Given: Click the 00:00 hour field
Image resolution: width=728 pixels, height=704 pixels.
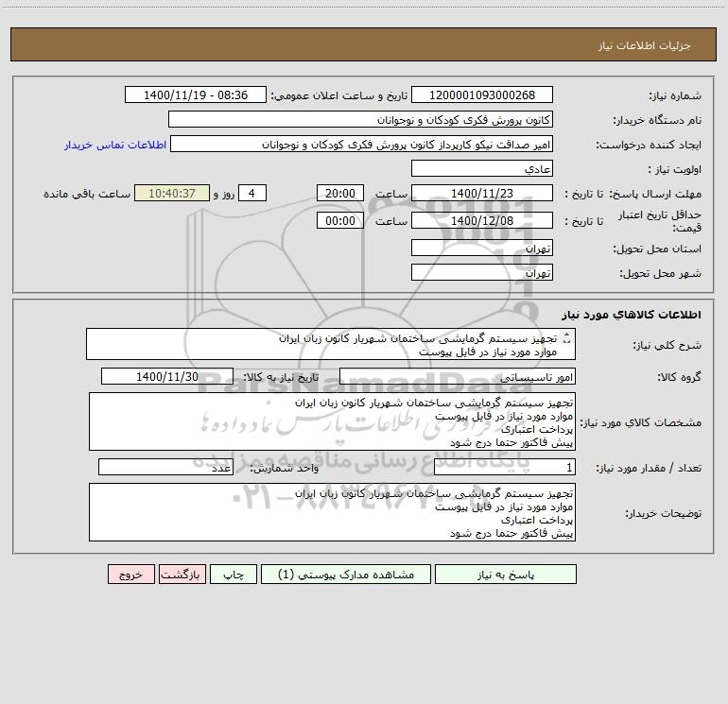Looking at the screenshot, I should tap(339, 220).
